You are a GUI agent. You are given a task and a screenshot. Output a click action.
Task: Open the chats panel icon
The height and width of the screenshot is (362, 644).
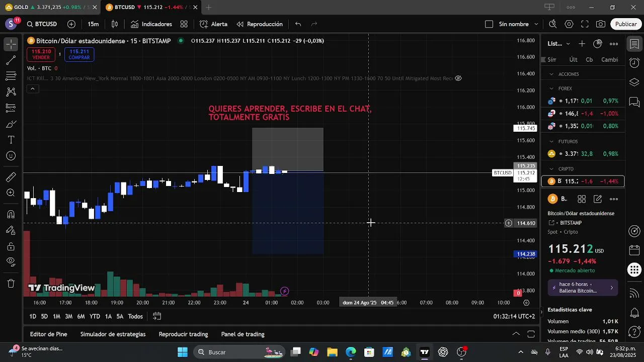click(634, 102)
